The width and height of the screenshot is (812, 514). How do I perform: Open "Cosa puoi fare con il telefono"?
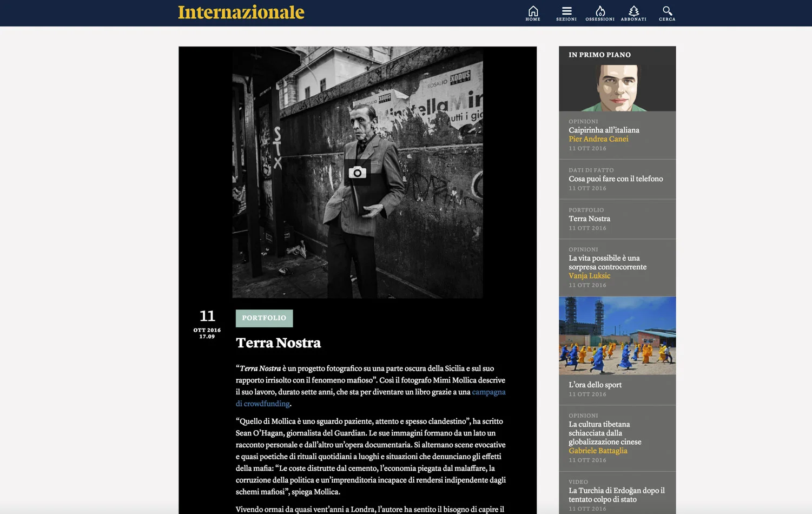(616, 179)
